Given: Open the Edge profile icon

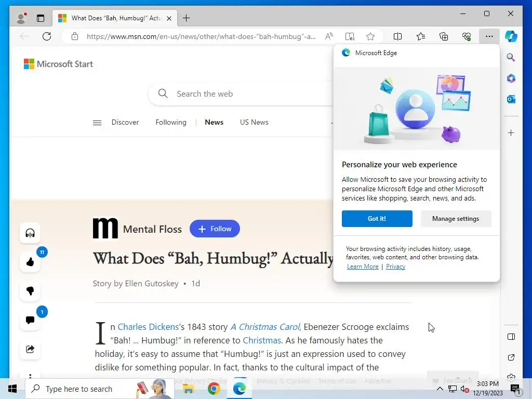Looking at the screenshot, I should 21,18.
